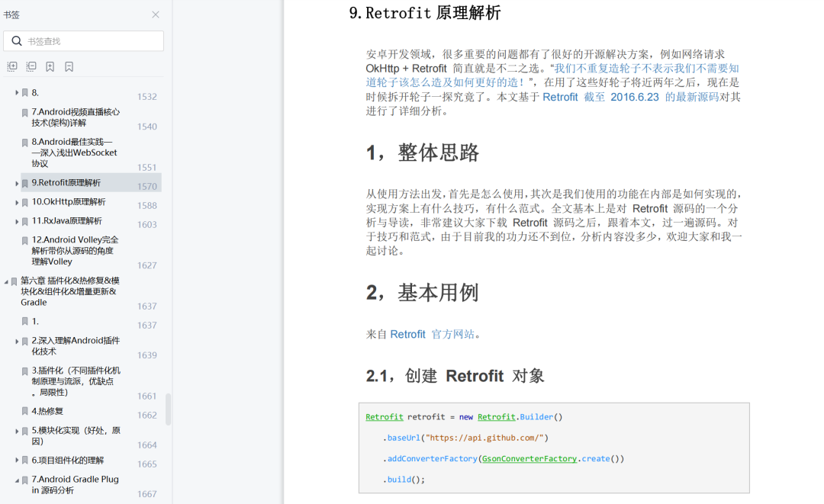Screen dimensions: 824x504
Task: Click page number 1570 in bookmarks
Action: coord(147,186)
